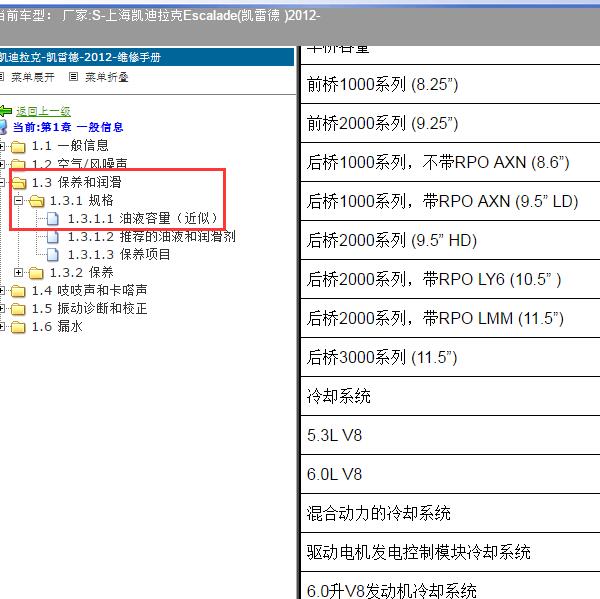
Task: Click the folder icon of 1.4 吱吱声和卡嗒声
Action: pos(18,291)
